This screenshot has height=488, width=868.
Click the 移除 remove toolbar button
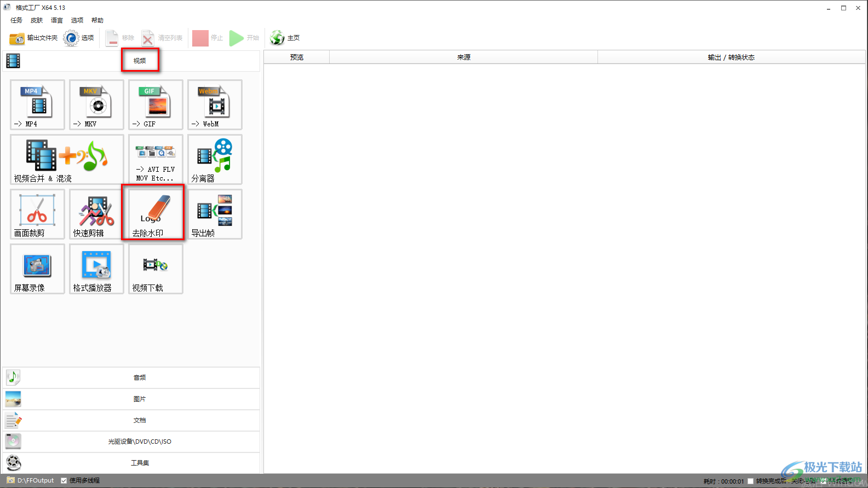coord(120,38)
